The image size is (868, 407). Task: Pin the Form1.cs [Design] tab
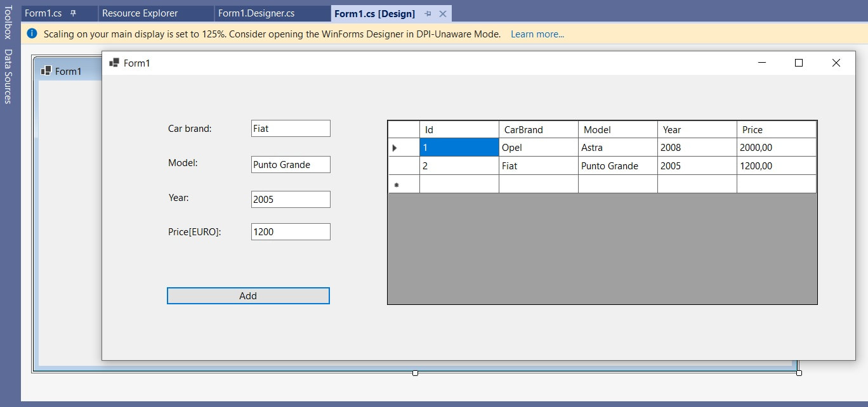pos(428,13)
